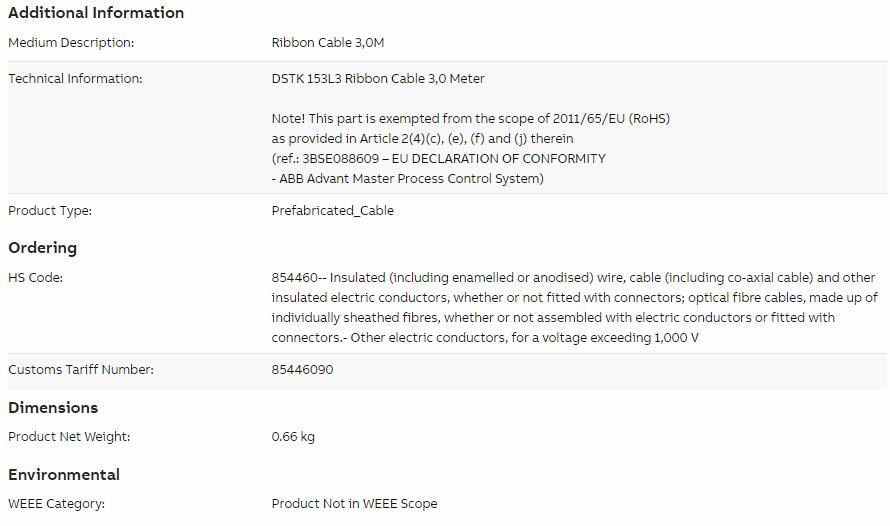Select the Prefabricated_Cable value
Viewport: 890px width, 526px height.
point(333,211)
